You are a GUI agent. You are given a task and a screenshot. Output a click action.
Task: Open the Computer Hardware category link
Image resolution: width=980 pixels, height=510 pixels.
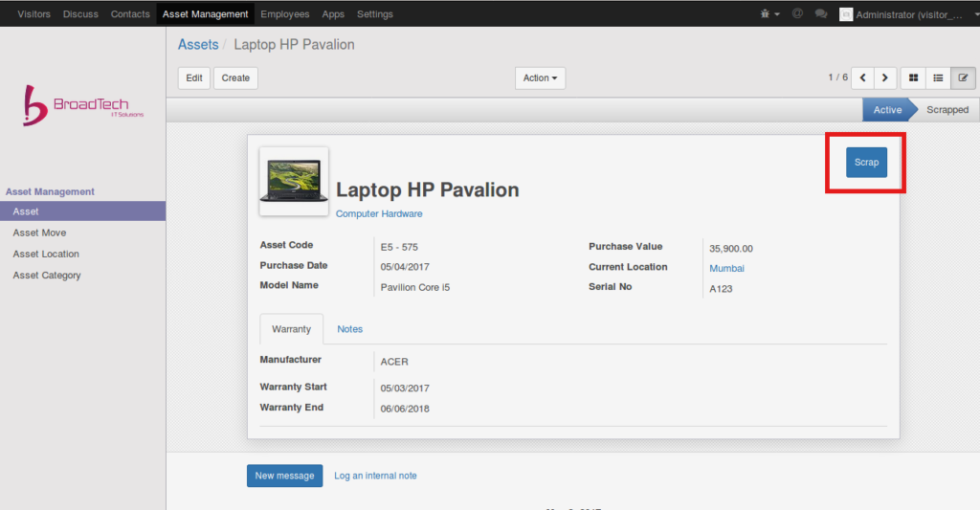(379, 213)
